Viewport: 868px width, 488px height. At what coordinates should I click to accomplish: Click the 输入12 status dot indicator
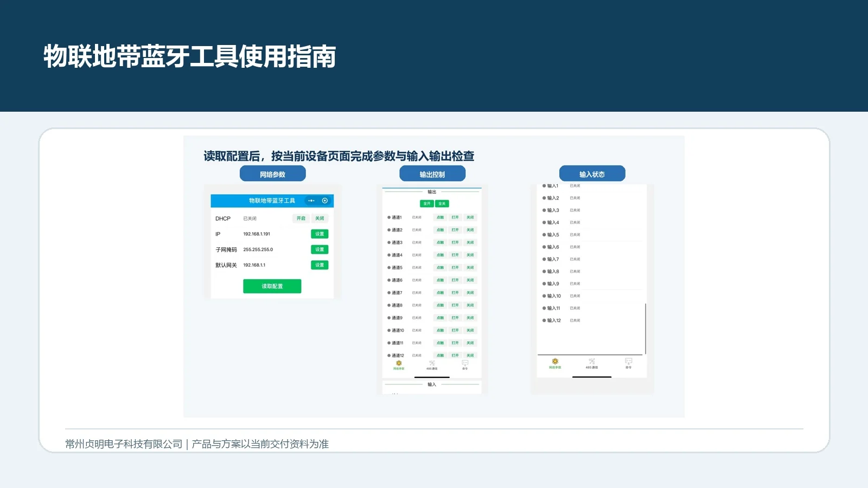(x=544, y=320)
